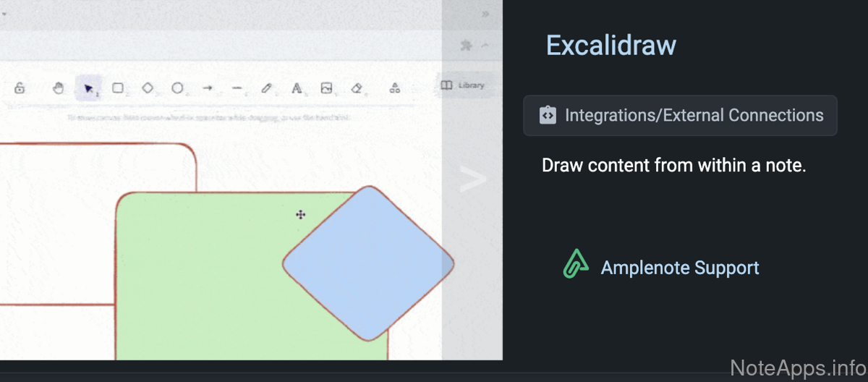Viewport: 868px width, 382px height.
Task: Select the Text tool
Action: click(x=296, y=88)
